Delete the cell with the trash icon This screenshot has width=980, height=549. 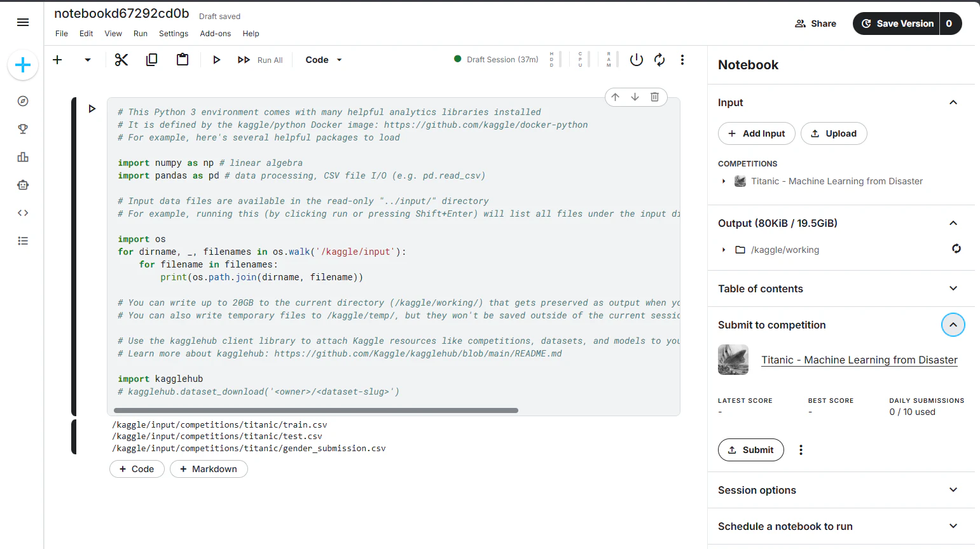tap(654, 97)
